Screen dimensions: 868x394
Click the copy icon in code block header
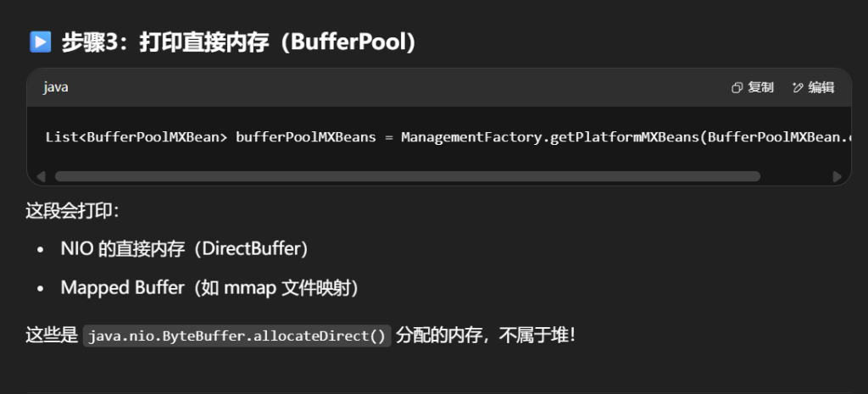coord(737,87)
